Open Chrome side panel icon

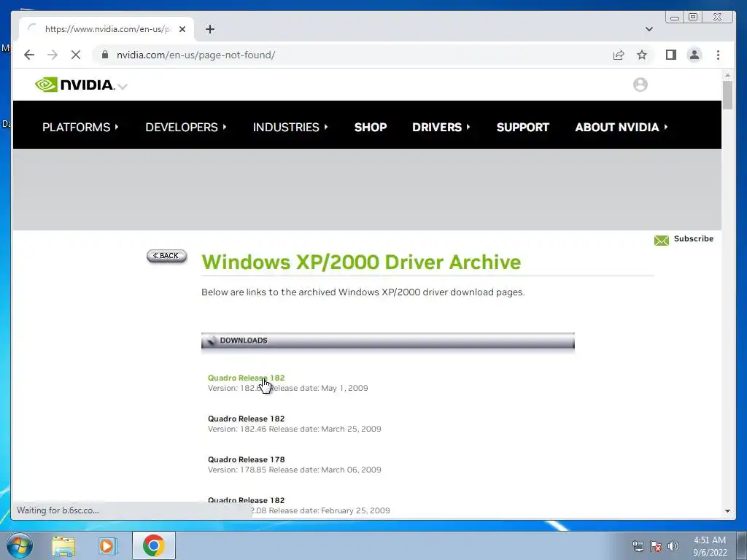tap(671, 55)
